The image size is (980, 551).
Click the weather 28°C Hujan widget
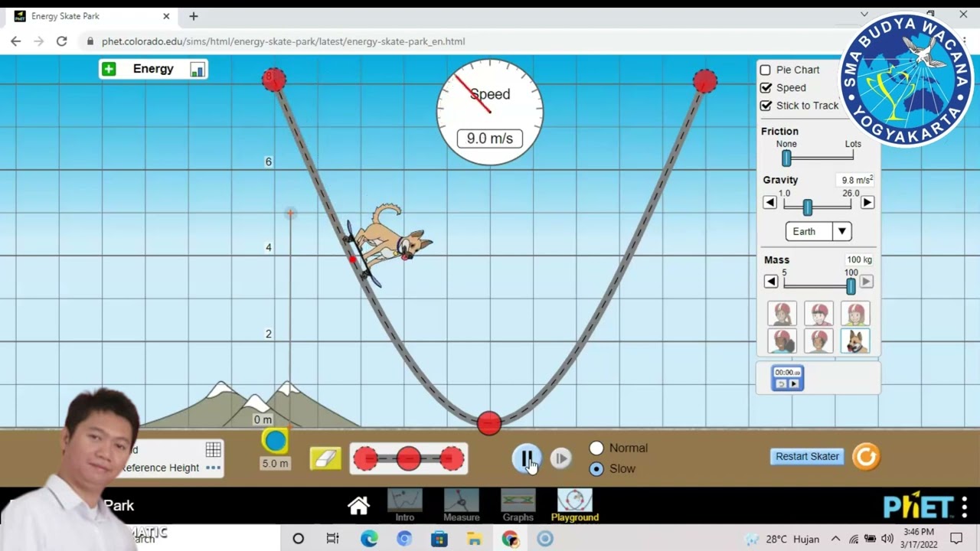point(781,539)
